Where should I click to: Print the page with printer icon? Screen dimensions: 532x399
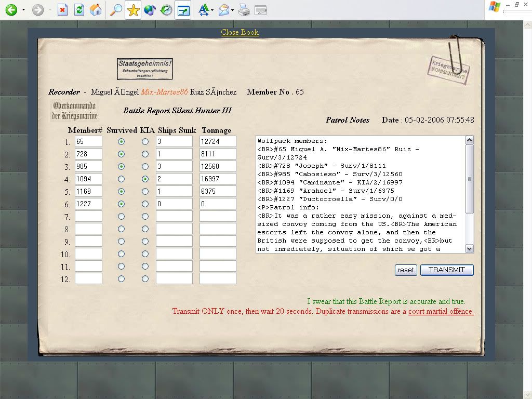point(244,10)
